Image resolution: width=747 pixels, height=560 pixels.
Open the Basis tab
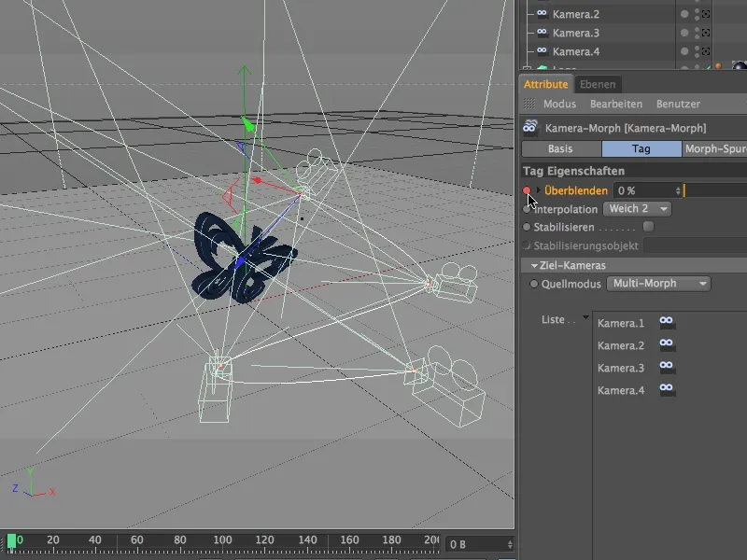(561, 149)
